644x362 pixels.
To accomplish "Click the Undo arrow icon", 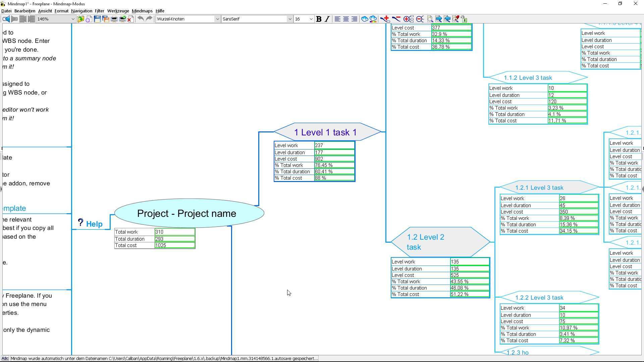I will click(141, 19).
